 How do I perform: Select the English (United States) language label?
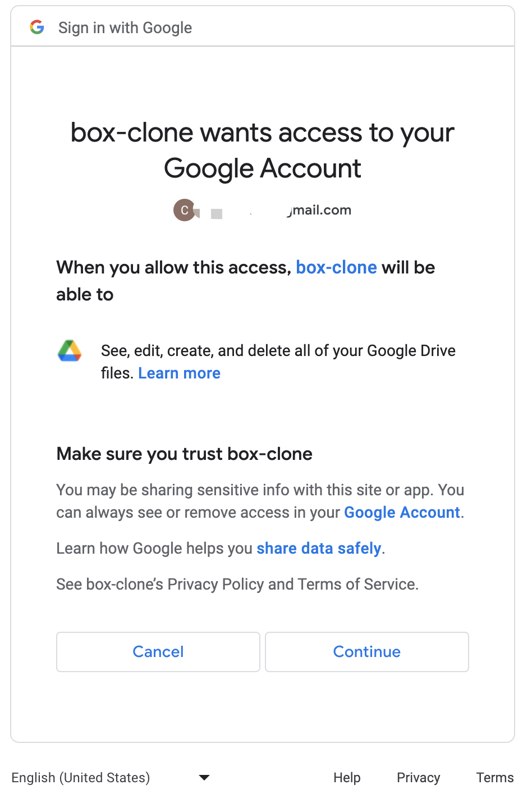pos(81,778)
